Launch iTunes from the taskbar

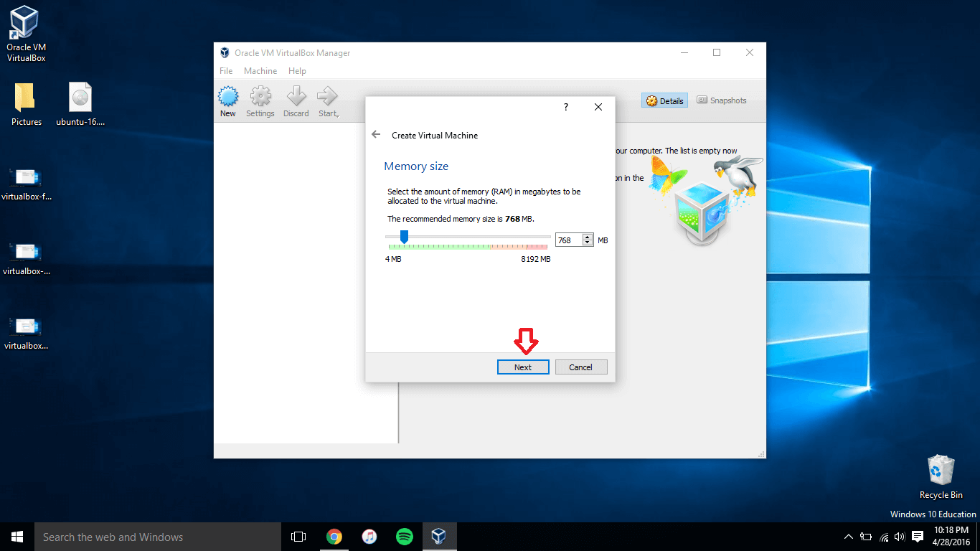pos(369,537)
